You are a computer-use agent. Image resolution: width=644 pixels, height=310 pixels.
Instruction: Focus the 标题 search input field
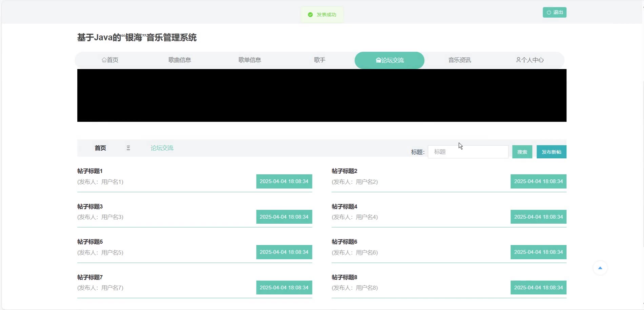coord(468,152)
